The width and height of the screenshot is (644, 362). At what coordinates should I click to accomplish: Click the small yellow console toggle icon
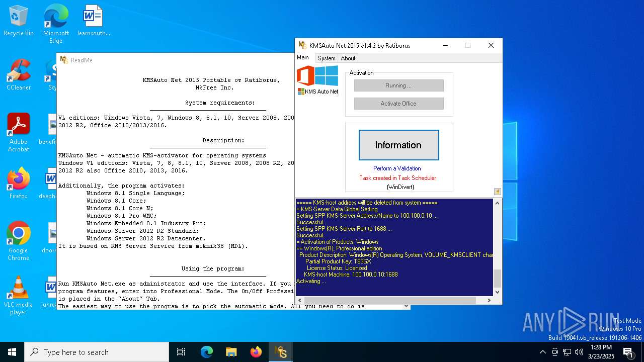coord(497,192)
